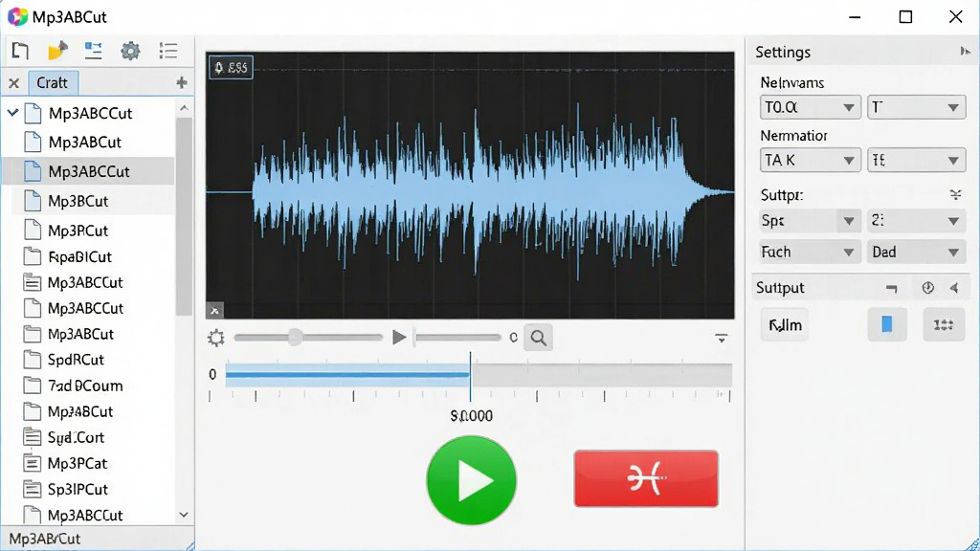
Task: Click the playhead marker on timeline
Action: (x=471, y=377)
